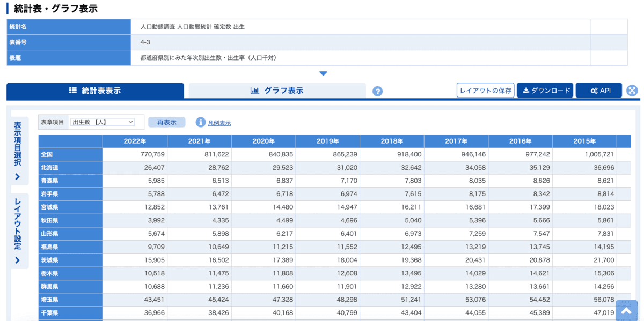Click the fullscreen expand icon beside API
The height and width of the screenshot is (321, 644).
coord(632,91)
